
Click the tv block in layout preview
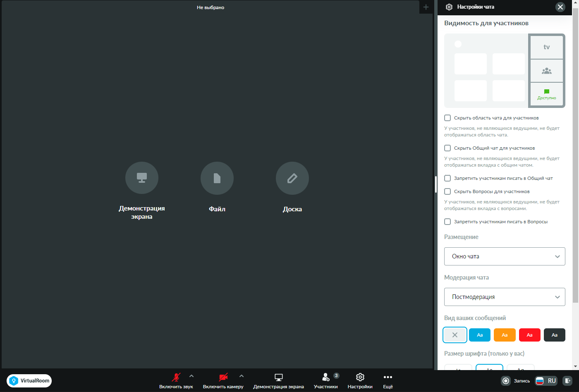tap(547, 47)
